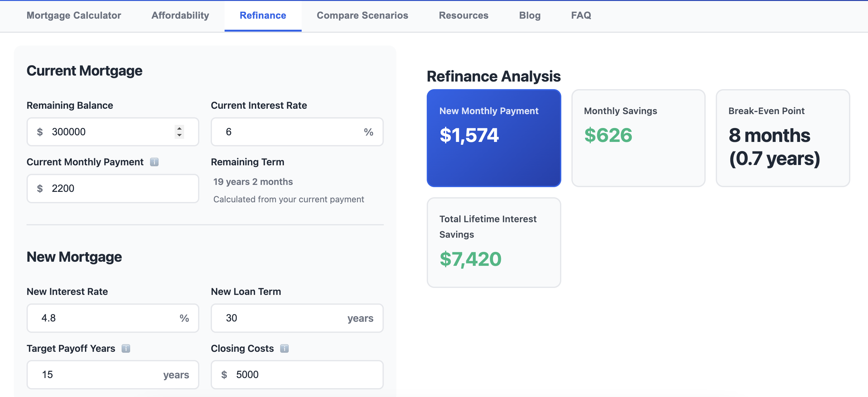
Task: Select the Refinance tab
Action: tap(263, 15)
